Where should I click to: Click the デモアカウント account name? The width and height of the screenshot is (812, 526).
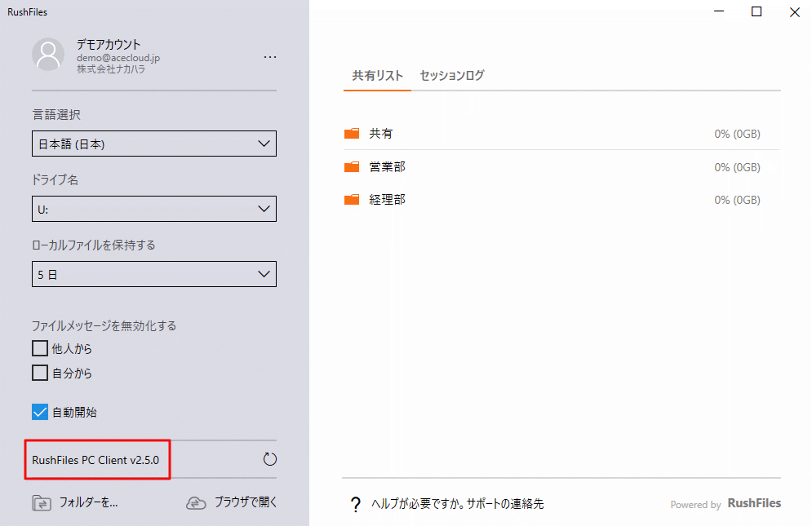point(109,45)
